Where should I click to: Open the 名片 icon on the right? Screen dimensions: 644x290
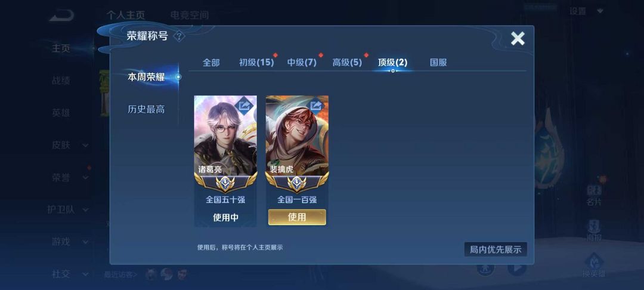(594, 194)
